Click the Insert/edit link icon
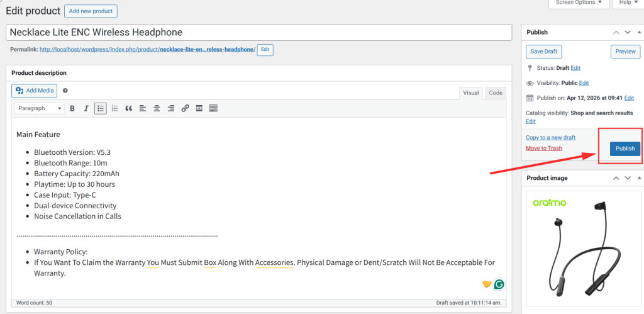Screen dimensions: 644x314 pyautogui.click(x=185, y=108)
